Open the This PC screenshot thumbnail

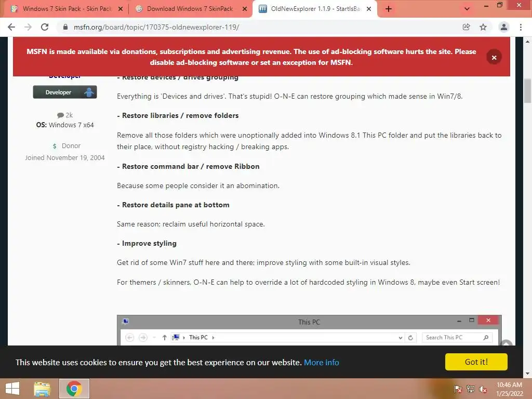pos(309,330)
